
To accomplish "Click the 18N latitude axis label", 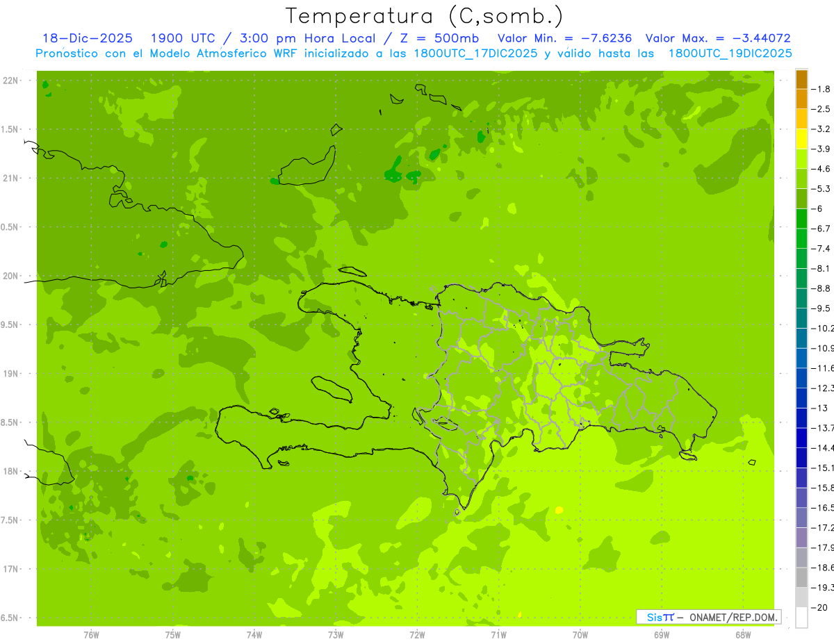I will [10, 471].
